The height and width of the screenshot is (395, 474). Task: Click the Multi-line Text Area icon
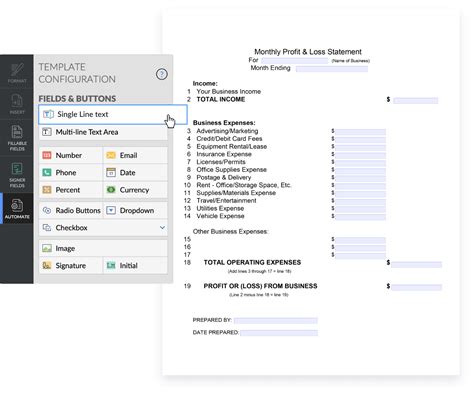[x=47, y=132]
